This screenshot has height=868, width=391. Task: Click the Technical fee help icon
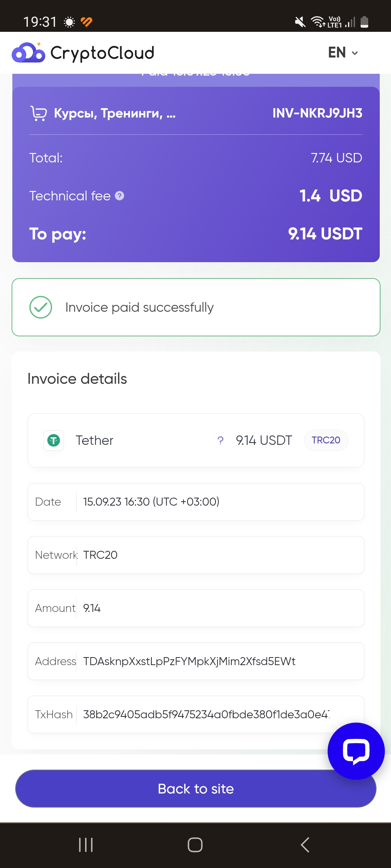click(x=119, y=196)
